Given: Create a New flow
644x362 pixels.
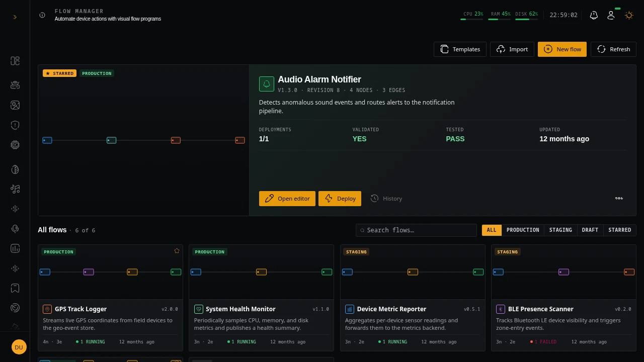Looking at the screenshot, I should (x=562, y=49).
